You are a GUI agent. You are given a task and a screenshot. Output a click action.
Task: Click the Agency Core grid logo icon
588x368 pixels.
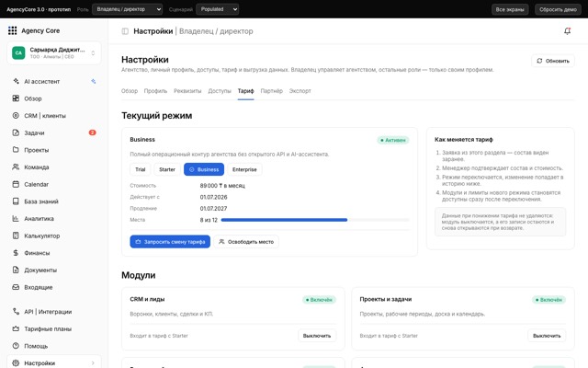[12, 30]
